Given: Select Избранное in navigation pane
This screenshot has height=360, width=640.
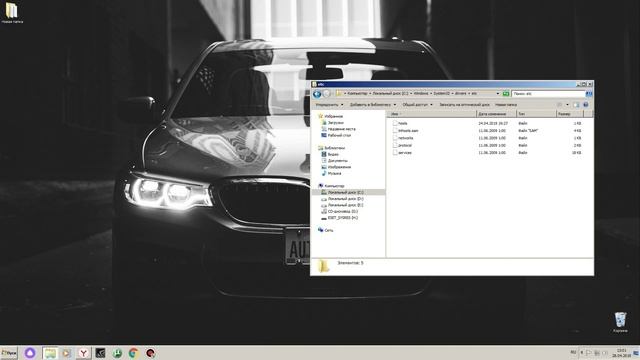Looking at the screenshot, I should [x=331, y=116].
